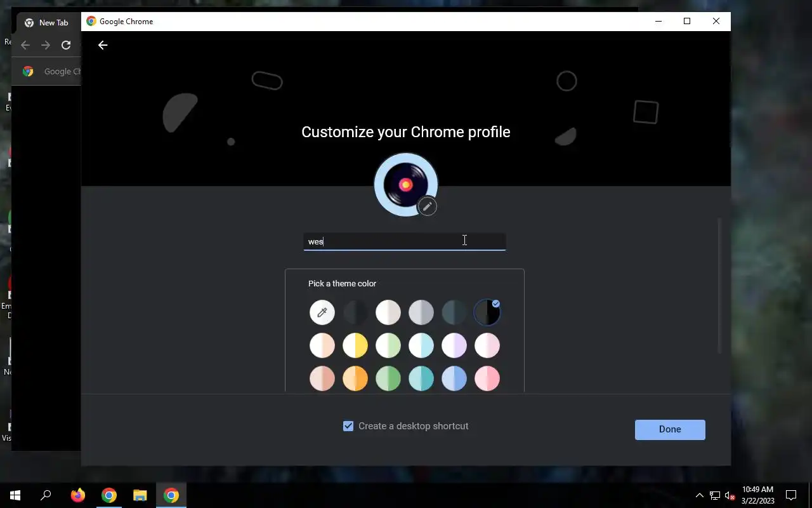Edit the profile avatar with the pencil icon
The height and width of the screenshot is (508, 812).
(x=427, y=206)
